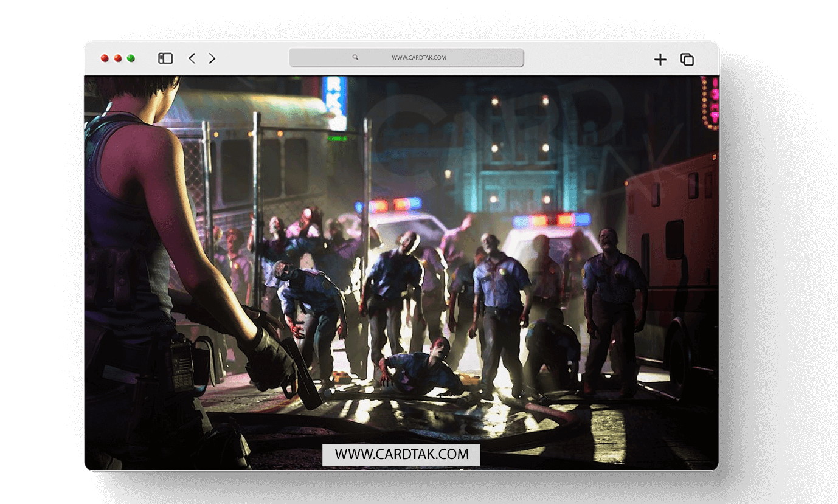Open the bottom WWW.CARDTAK.COM banner link

[x=401, y=454]
